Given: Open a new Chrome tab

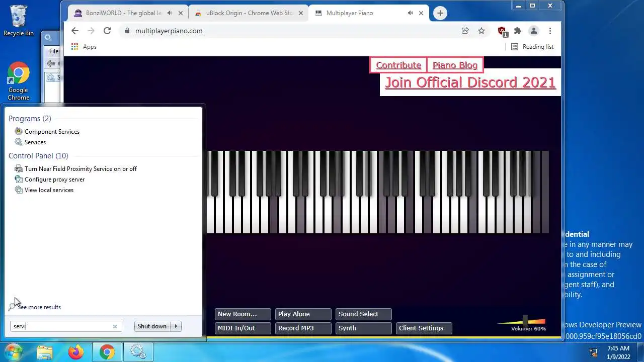Looking at the screenshot, I should point(440,13).
